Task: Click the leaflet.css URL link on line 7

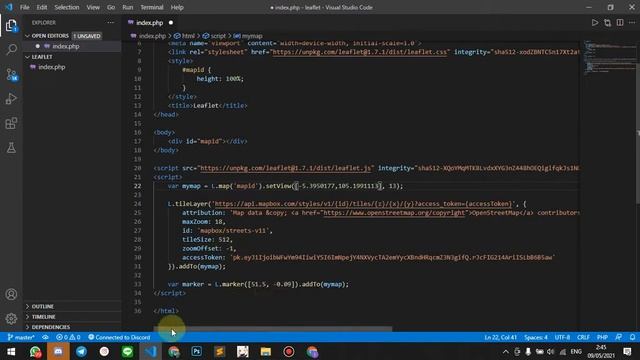Action: coord(360,52)
